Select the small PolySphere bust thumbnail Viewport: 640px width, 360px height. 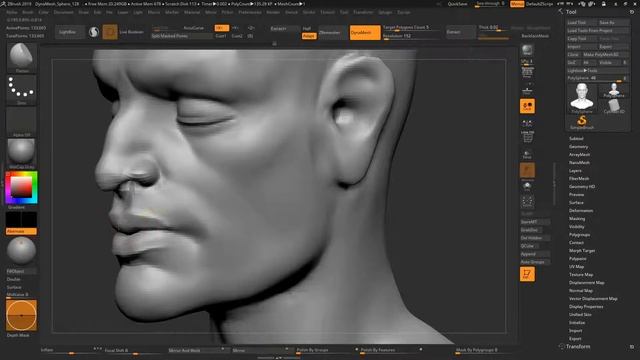pyautogui.click(x=614, y=90)
